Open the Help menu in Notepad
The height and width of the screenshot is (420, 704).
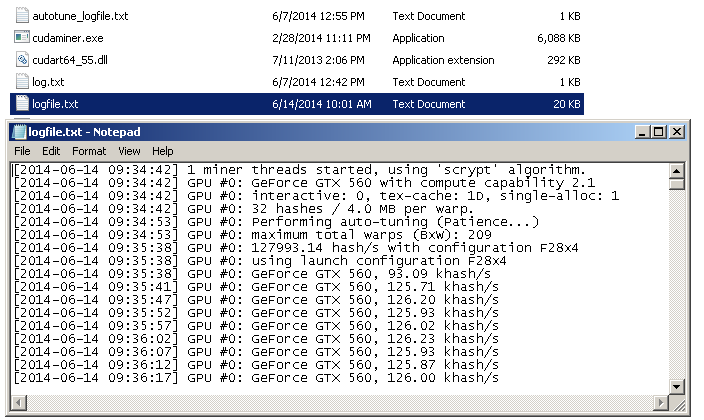pos(163,151)
